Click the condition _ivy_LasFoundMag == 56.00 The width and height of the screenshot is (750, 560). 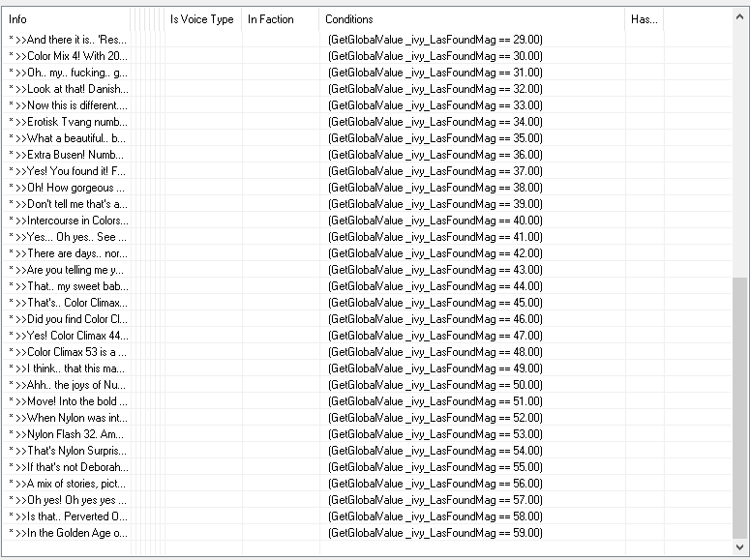[x=435, y=484]
